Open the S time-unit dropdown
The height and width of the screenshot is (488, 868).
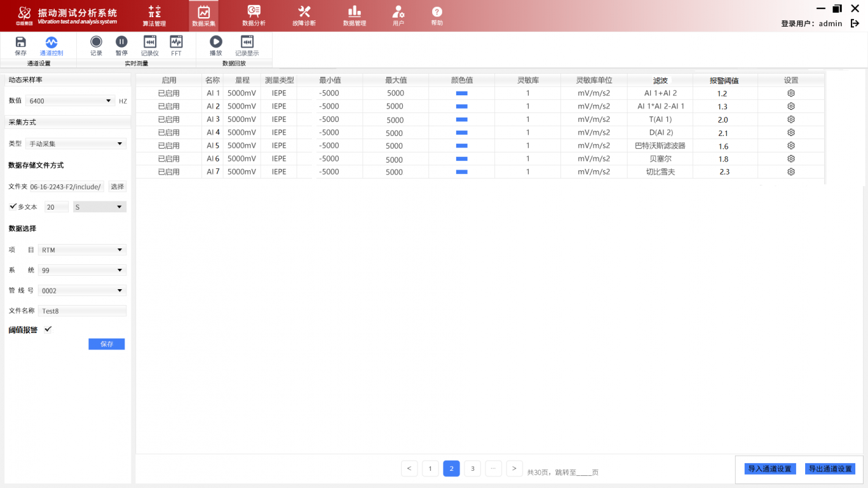coord(100,207)
